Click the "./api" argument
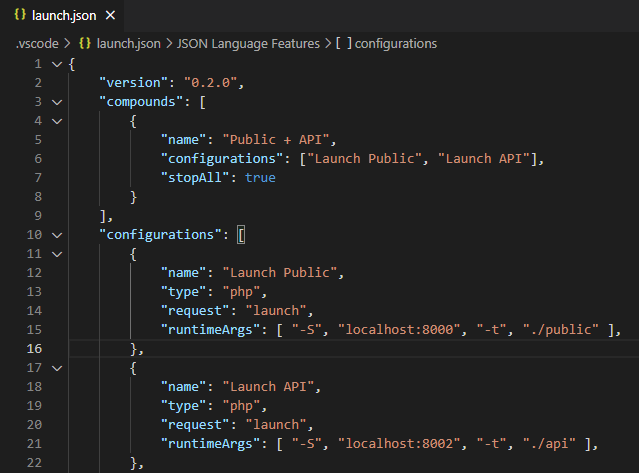 pyautogui.click(x=549, y=444)
